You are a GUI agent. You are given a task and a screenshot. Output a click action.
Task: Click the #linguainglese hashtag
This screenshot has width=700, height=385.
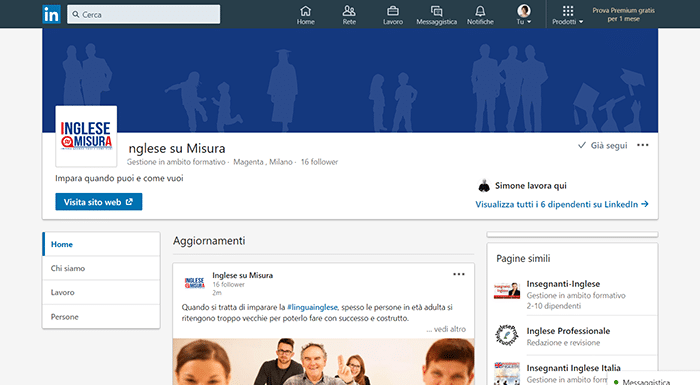point(312,307)
